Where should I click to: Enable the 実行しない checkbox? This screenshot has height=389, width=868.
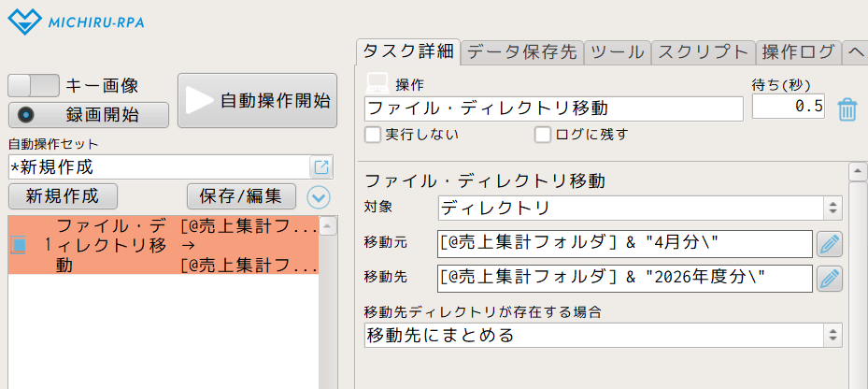pos(373,135)
